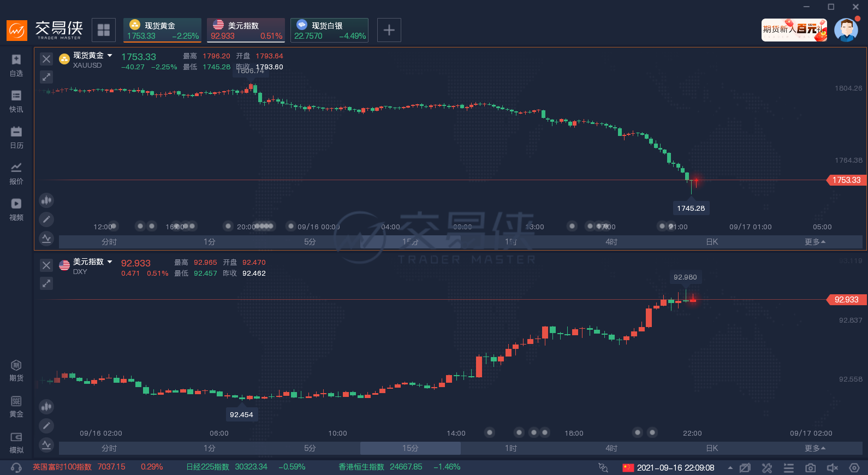
Task: Switch to the 现货白银 quote tab
Action: tap(329, 30)
